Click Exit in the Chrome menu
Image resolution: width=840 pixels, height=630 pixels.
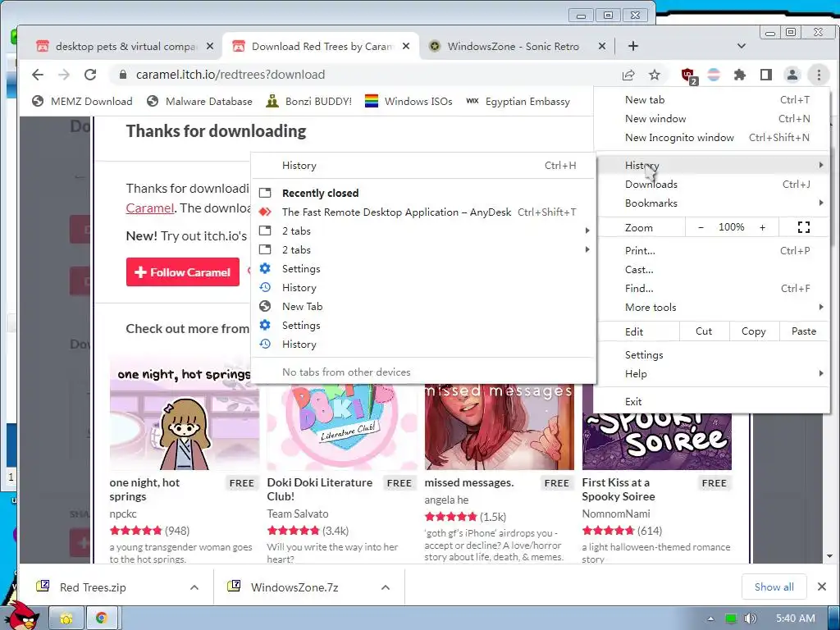[712, 401]
